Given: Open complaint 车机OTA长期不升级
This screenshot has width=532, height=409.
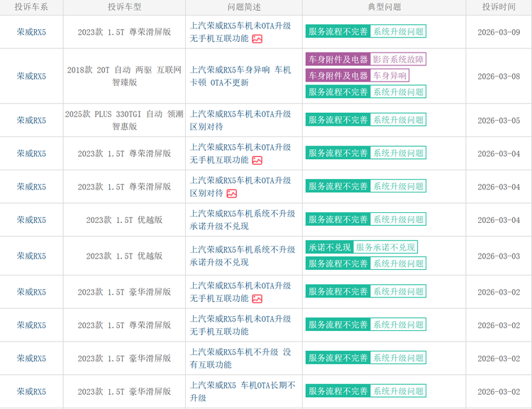Looking at the screenshot, I should (243, 391).
